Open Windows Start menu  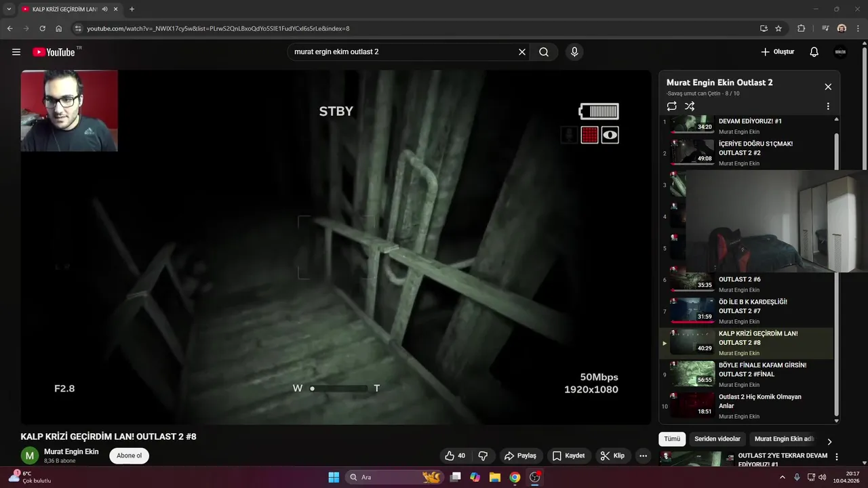tap(334, 477)
